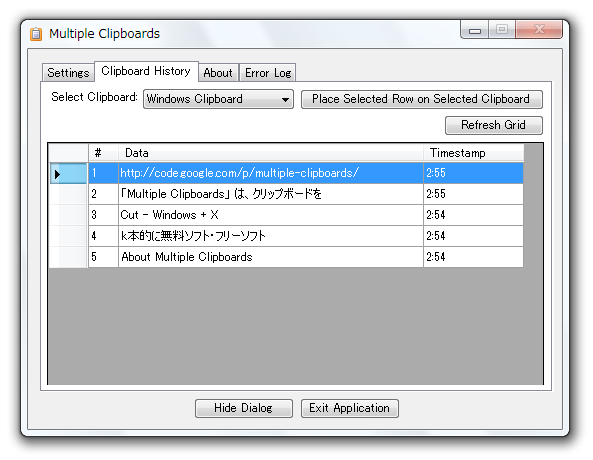
Task: Switch to the Settings tab
Action: click(68, 72)
